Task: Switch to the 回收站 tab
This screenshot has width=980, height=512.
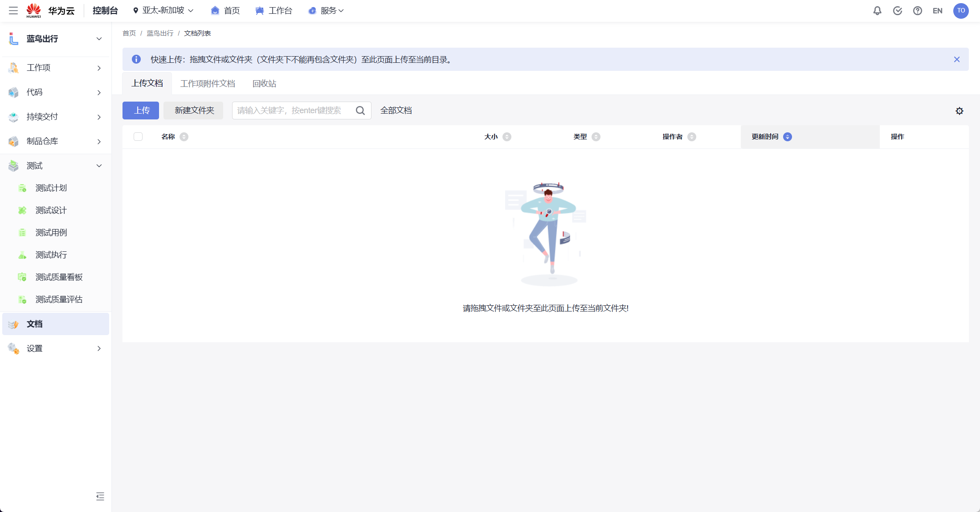Action: (264, 83)
